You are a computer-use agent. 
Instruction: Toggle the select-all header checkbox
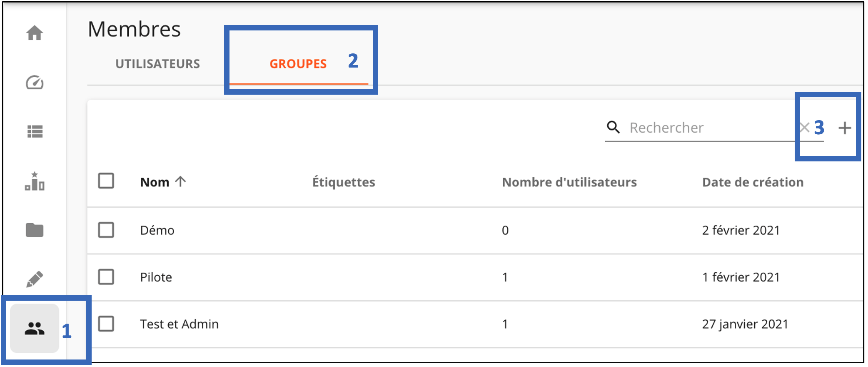coord(106,181)
